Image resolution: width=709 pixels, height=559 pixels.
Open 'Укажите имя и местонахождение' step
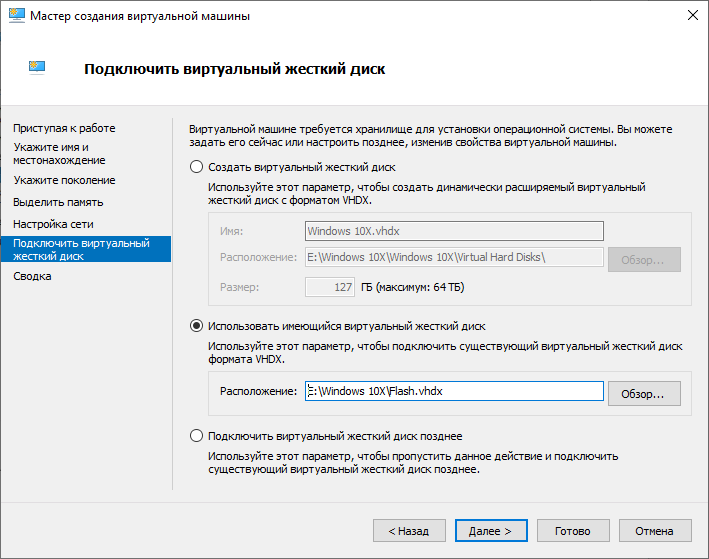[59, 153]
